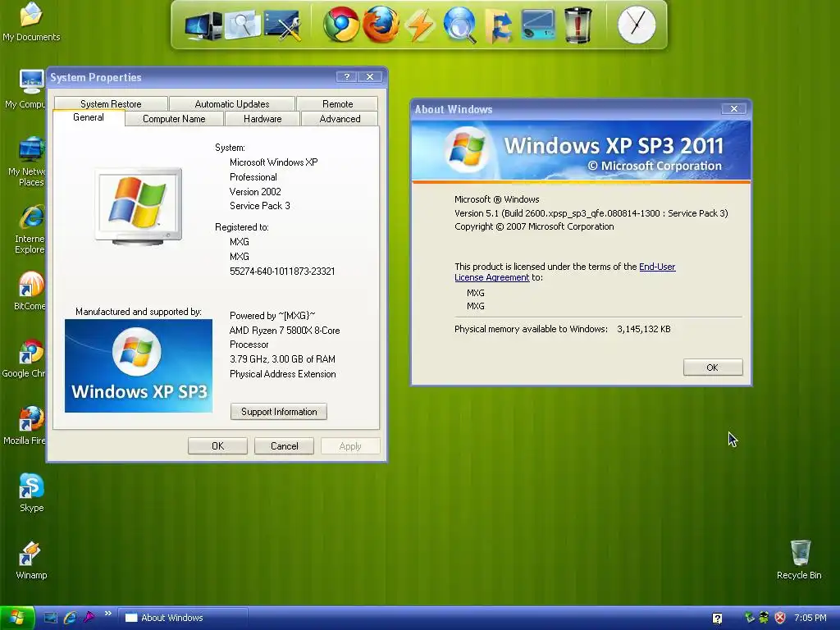Click Show Desktop in Quick Launch
This screenshot has height=630, width=840.
[50, 618]
